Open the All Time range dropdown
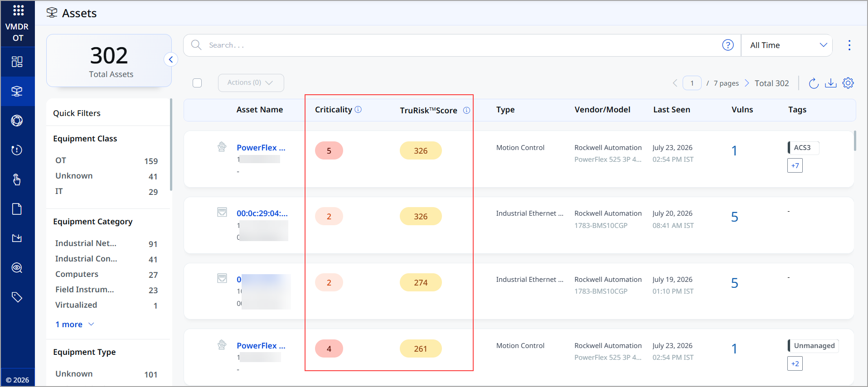Viewport: 868px width, 387px height. click(x=787, y=45)
